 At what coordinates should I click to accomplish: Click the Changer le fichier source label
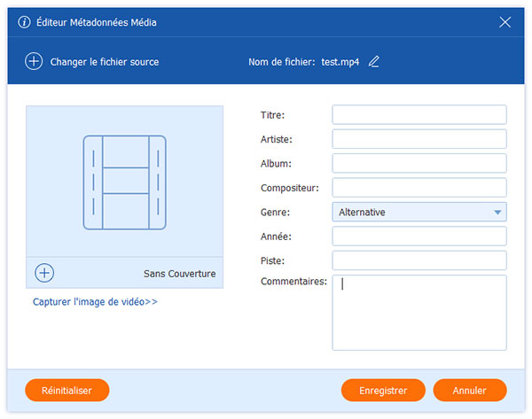pos(105,62)
